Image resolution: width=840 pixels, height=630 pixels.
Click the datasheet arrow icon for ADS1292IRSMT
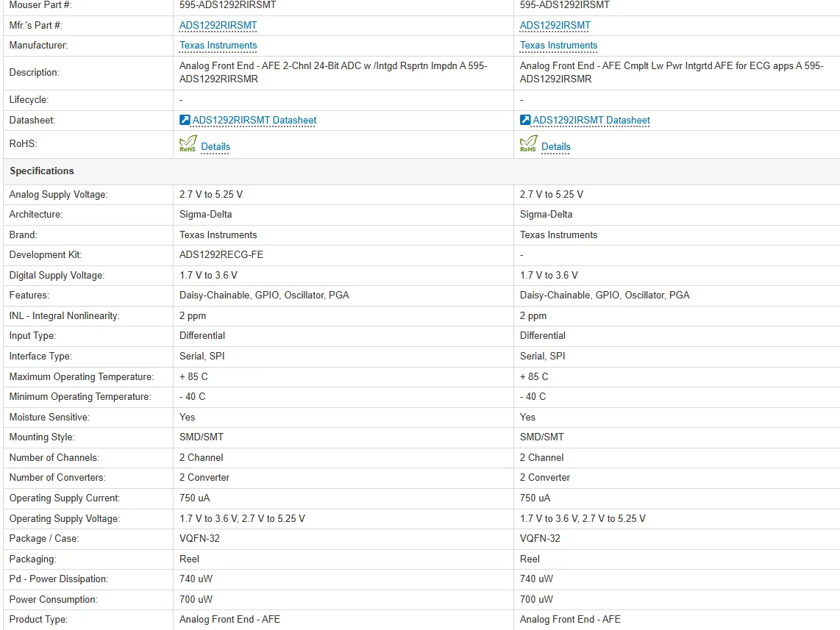pyautogui.click(x=525, y=120)
